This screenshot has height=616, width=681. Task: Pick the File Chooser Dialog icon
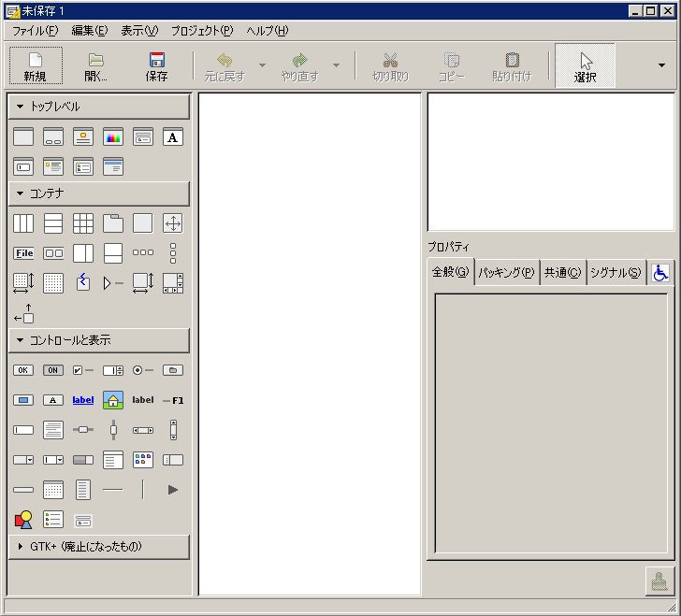[x=143, y=137]
